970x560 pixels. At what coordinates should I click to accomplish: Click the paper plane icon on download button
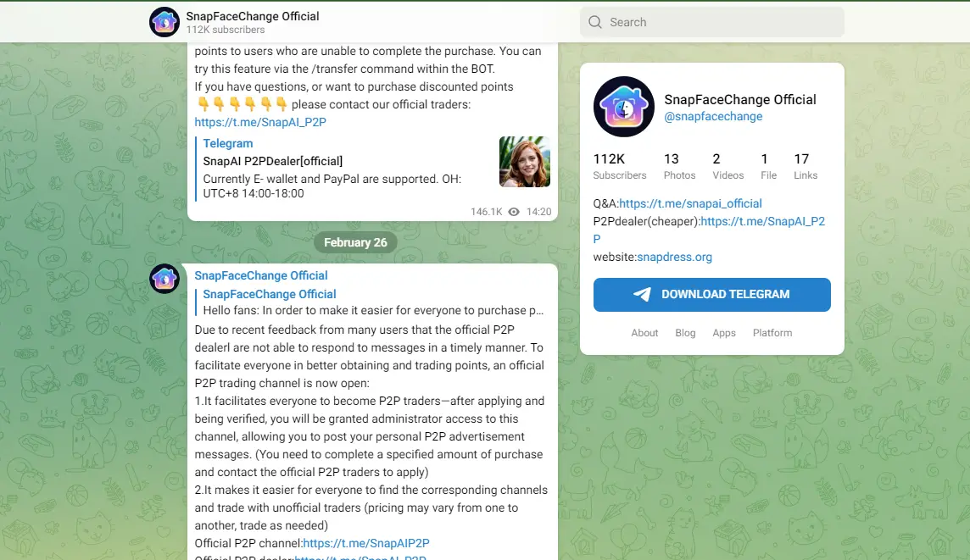pyautogui.click(x=642, y=294)
